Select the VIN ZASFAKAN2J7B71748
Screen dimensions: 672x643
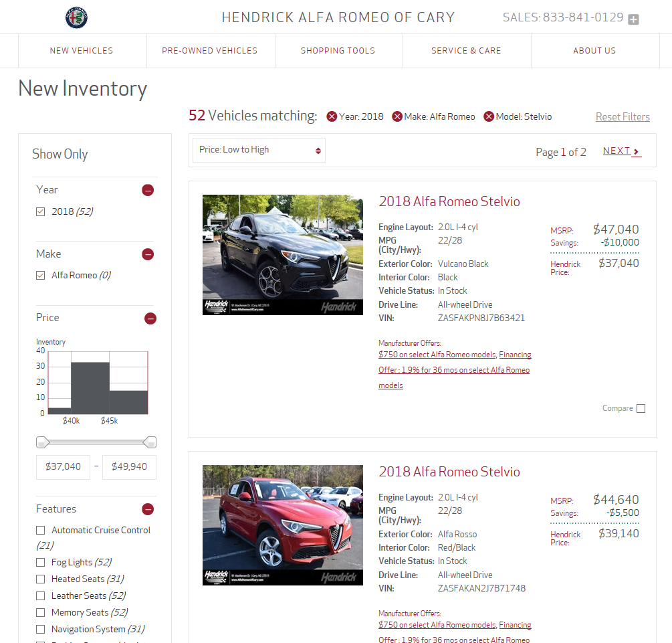coord(481,589)
